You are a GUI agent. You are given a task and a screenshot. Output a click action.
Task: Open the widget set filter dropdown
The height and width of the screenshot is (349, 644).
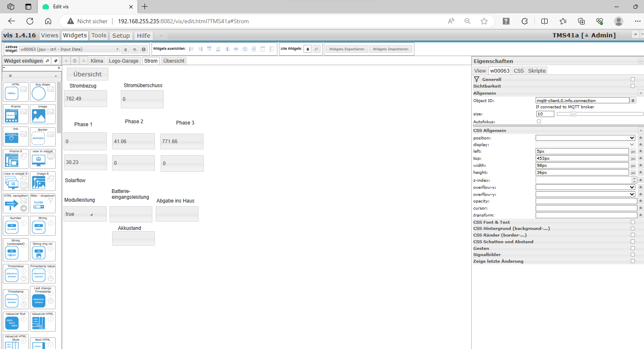32,76
